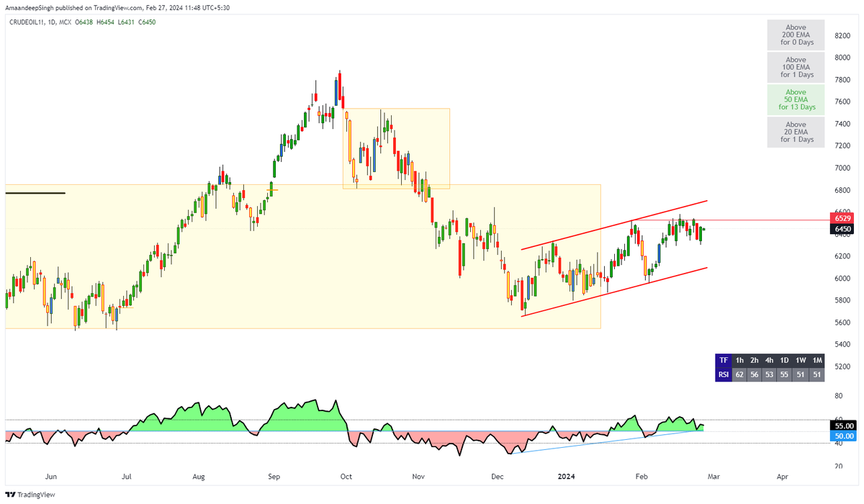Click the blue 50.00 RSI level label

[x=843, y=436]
